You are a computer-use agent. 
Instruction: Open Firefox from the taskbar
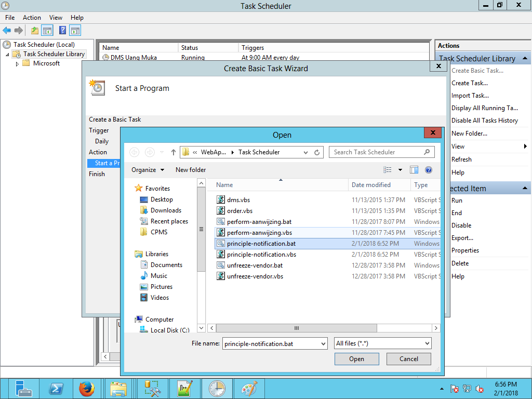click(87, 388)
